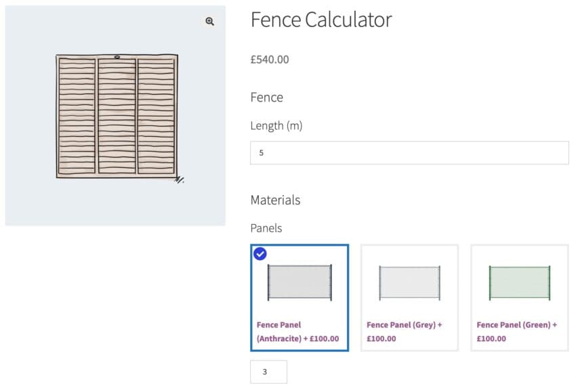Click the Anthracite panel color swatch card
This screenshot has height=392, width=580.
tap(299, 298)
